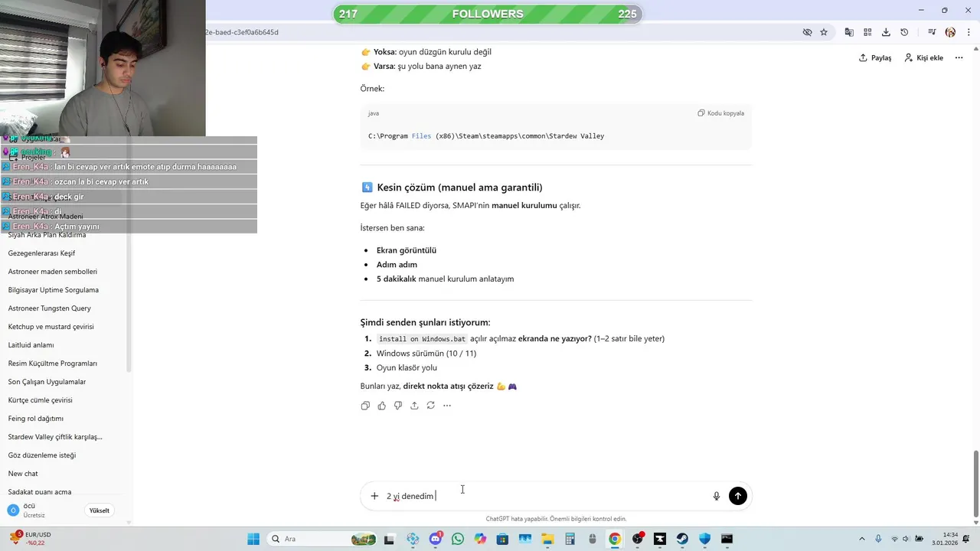Open the Laitluid anlamı chat

click(x=31, y=345)
